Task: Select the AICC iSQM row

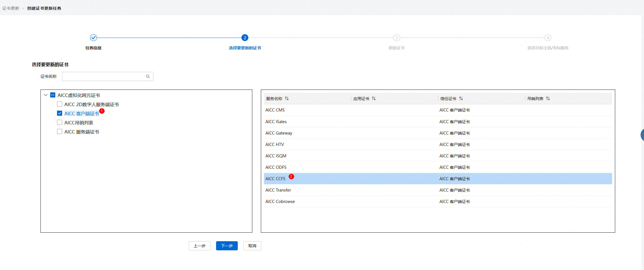Action: [x=438, y=156]
